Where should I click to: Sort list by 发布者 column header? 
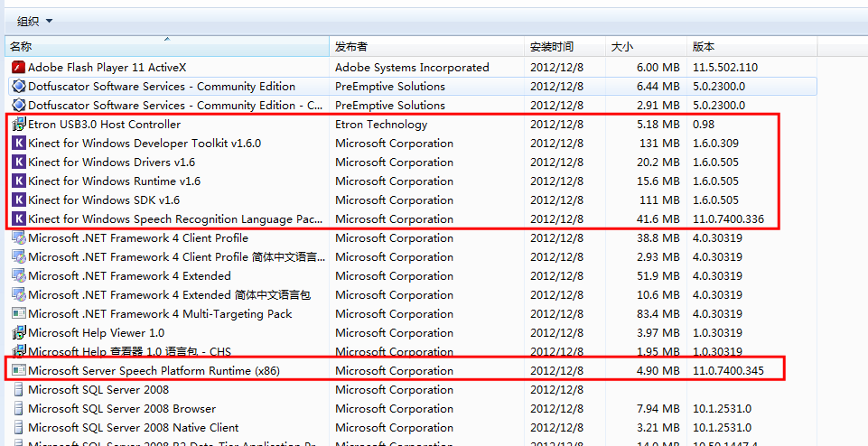pyautogui.click(x=427, y=46)
